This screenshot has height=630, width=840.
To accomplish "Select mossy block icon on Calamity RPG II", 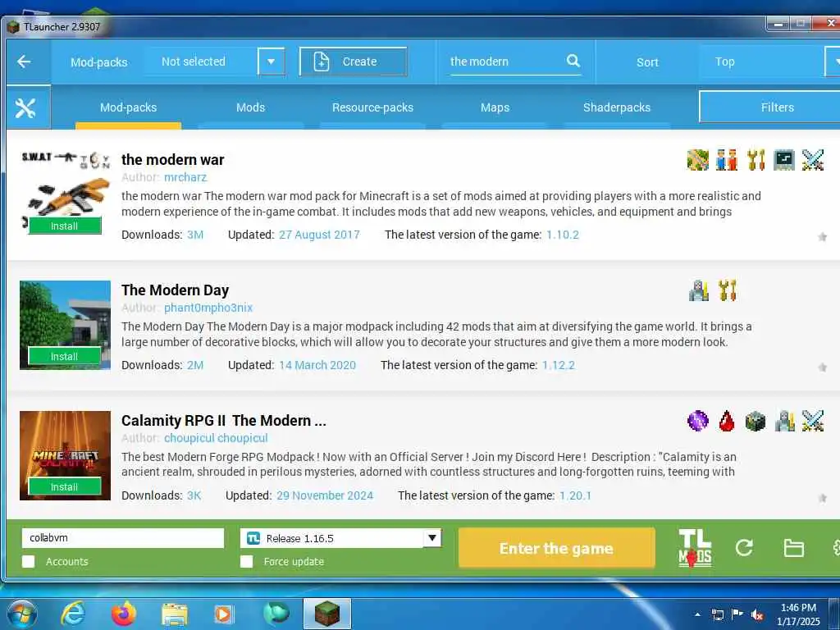I will tap(756, 421).
